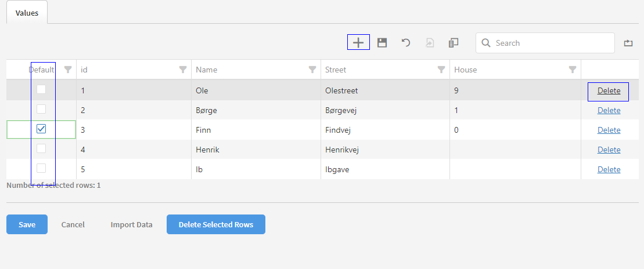Click the Import Data button

pyautogui.click(x=131, y=224)
